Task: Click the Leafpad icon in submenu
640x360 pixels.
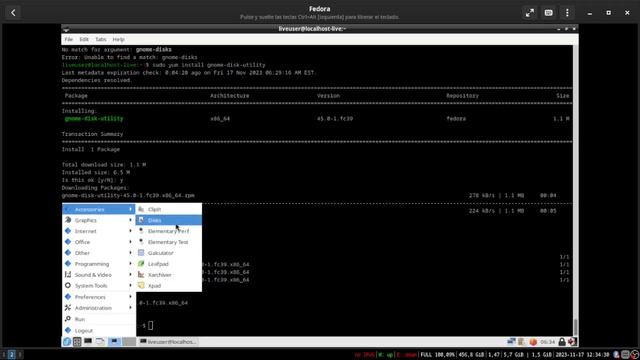Action: click(x=141, y=264)
